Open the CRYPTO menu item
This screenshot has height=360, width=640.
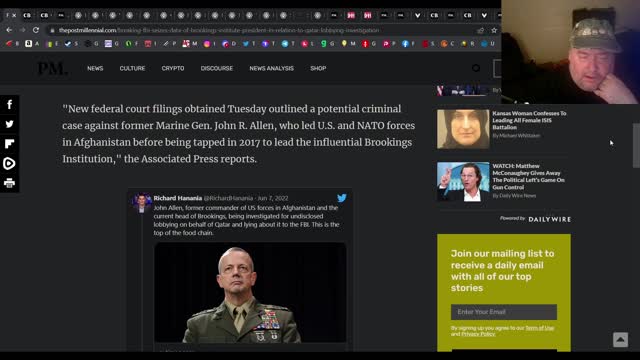tap(173, 68)
